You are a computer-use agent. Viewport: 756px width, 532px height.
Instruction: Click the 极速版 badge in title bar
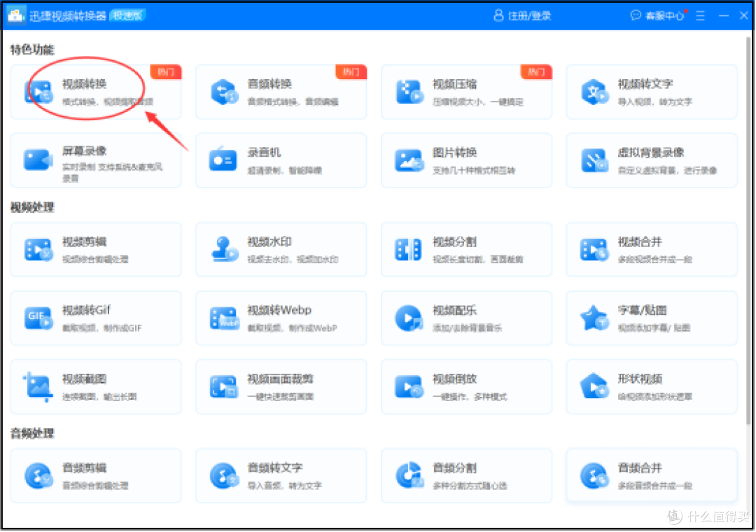click(x=127, y=16)
